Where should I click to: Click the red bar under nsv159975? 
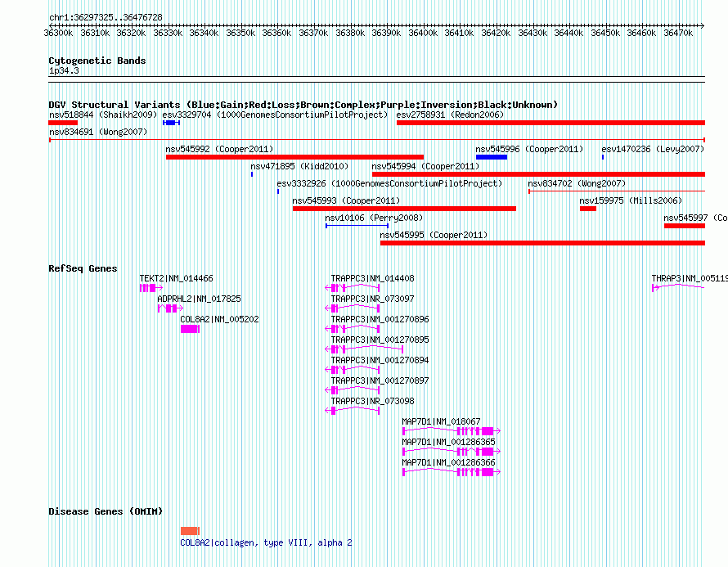pos(588,209)
